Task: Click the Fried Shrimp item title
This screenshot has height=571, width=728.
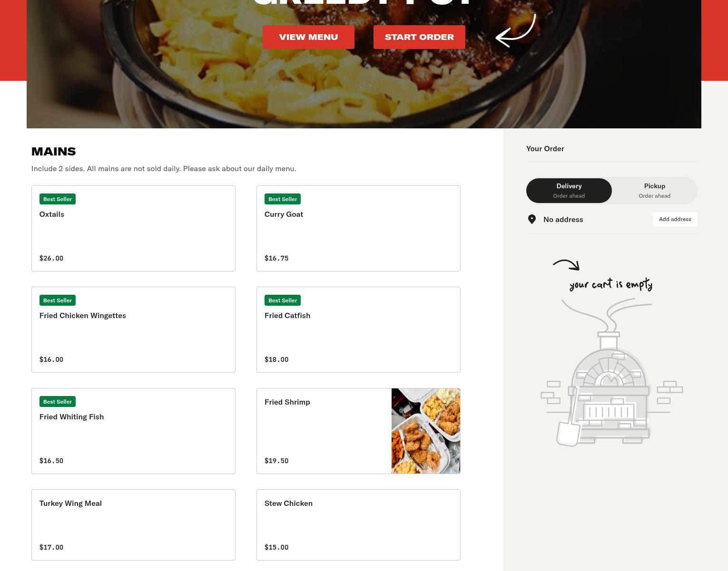Action: tap(287, 402)
